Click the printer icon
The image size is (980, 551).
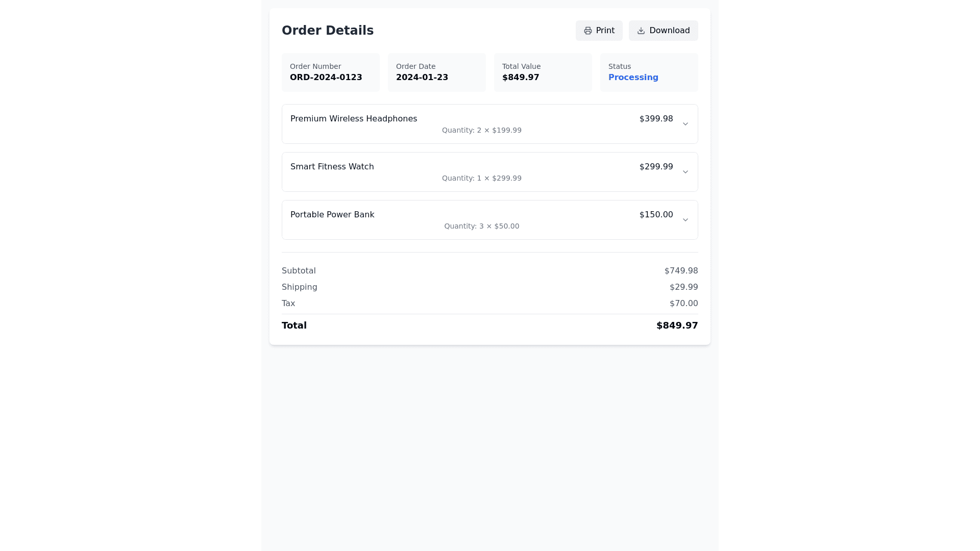coord(588,31)
